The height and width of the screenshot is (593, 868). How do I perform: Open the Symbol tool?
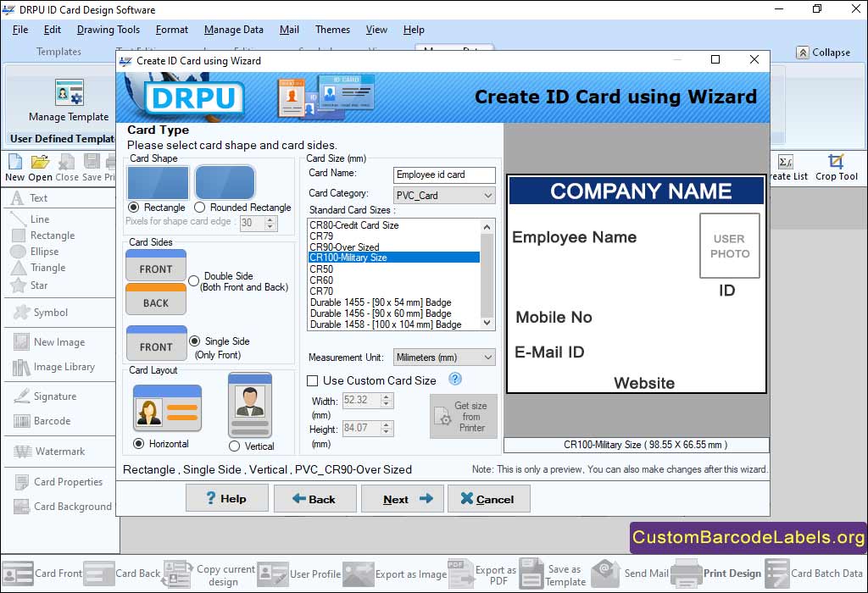tap(41, 313)
